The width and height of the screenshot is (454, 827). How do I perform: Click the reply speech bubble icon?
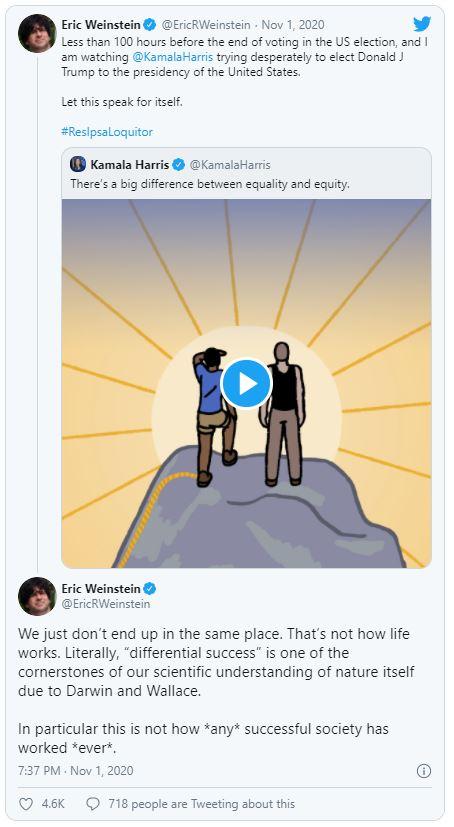pos(93,803)
